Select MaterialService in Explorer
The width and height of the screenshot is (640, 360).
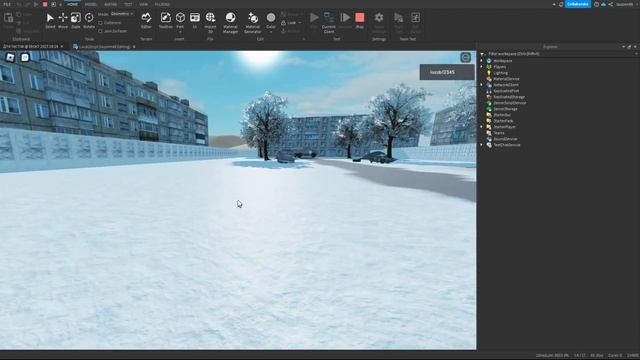[x=506, y=79]
